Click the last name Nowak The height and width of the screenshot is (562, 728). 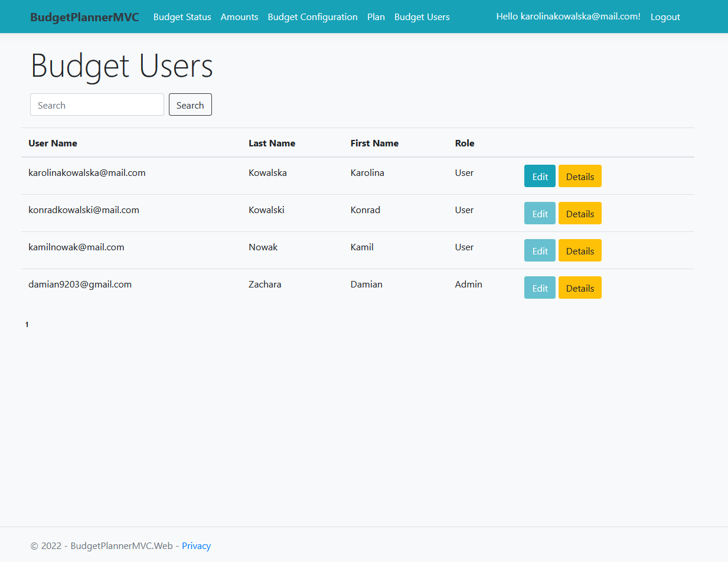tap(263, 247)
